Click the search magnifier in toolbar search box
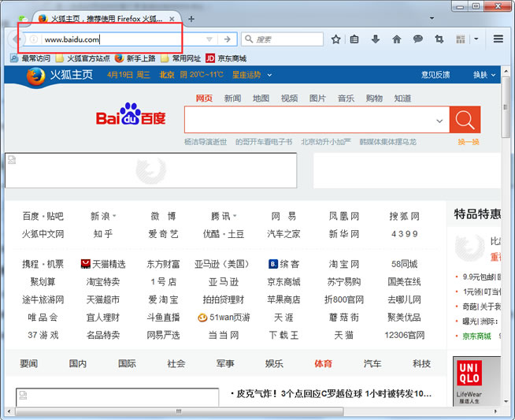The width and height of the screenshot is (515, 420). click(x=249, y=39)
